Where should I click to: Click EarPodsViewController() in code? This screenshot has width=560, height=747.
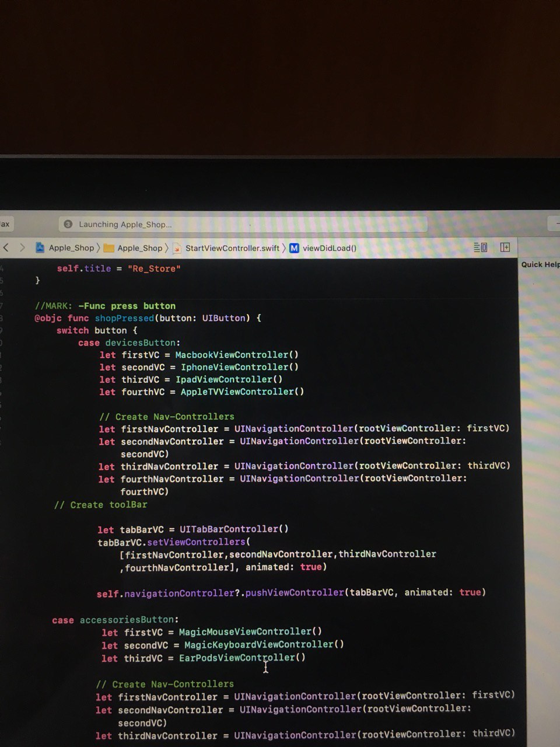242,658
